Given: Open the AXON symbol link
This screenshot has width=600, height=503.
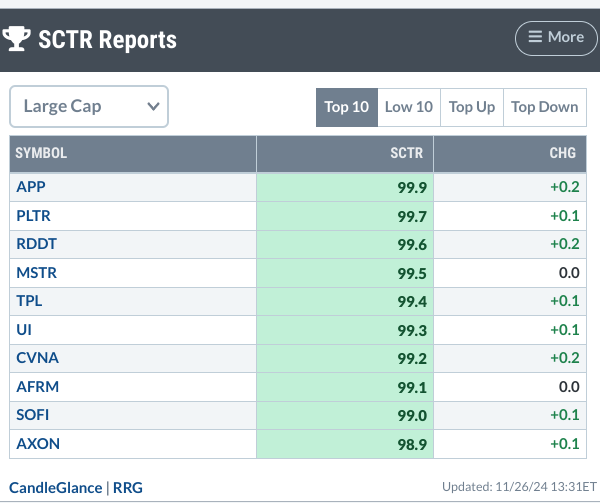Looking at the screenshot, I should coord(38,444).
